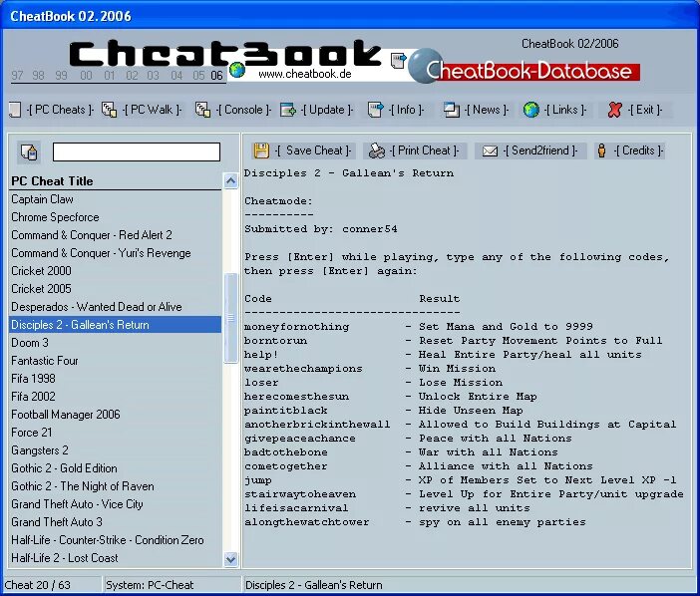
Task: Click the Save Cheat button label
Action: [x=313, y=150]
